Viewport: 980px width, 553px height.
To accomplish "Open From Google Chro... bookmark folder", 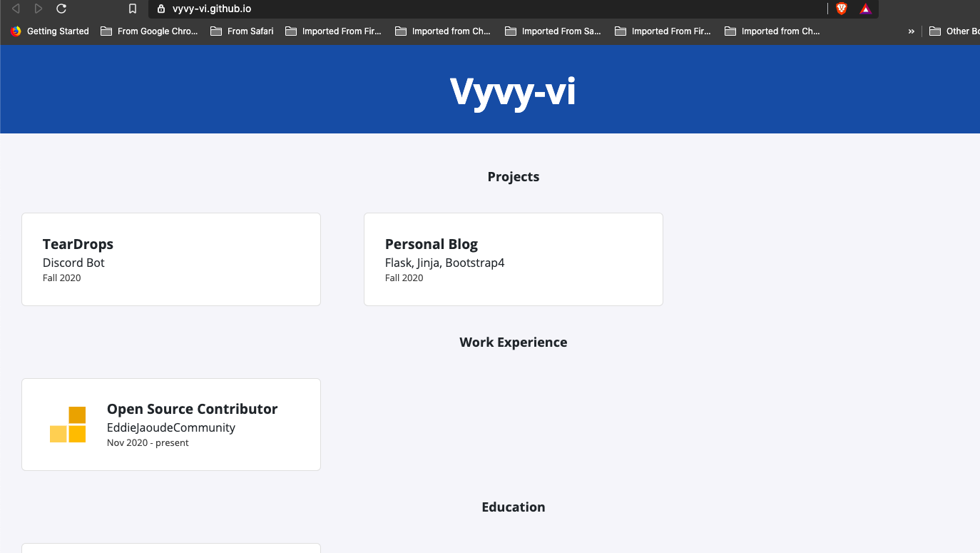I will pyautogui.click(x=149, y=31).
